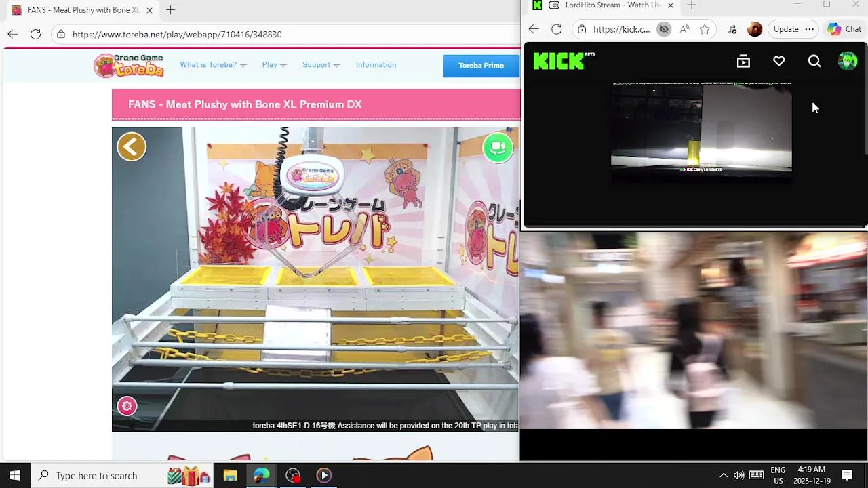Open OBS Studio from the taskbar
This screenshot has height=488, width=868.
(x=292, y=475)
